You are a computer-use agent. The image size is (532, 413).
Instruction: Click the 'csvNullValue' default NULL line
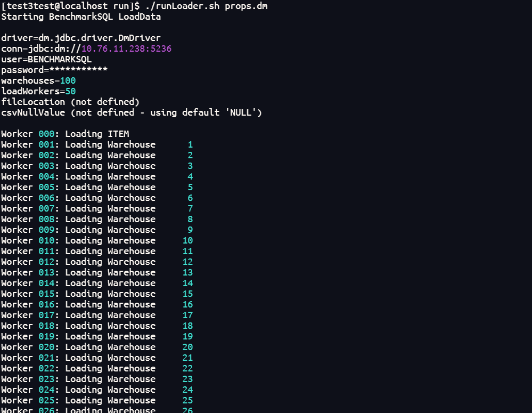point(132,112)
